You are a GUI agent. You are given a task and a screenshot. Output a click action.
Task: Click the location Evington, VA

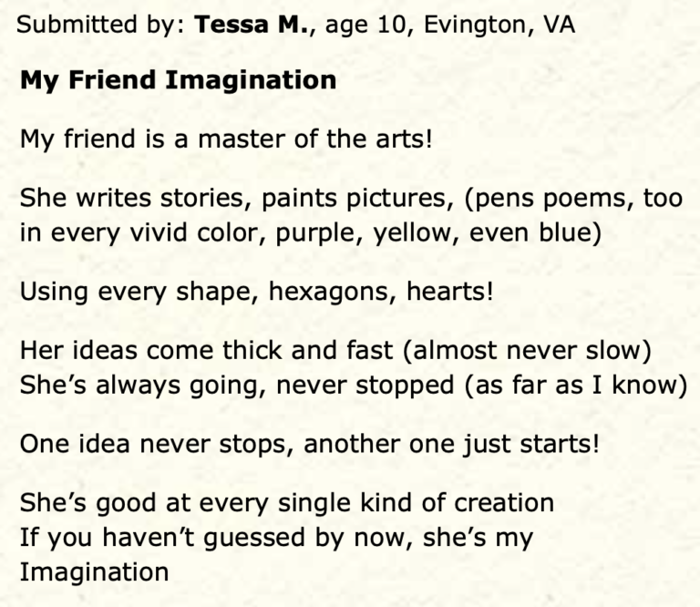pos(499,25)
